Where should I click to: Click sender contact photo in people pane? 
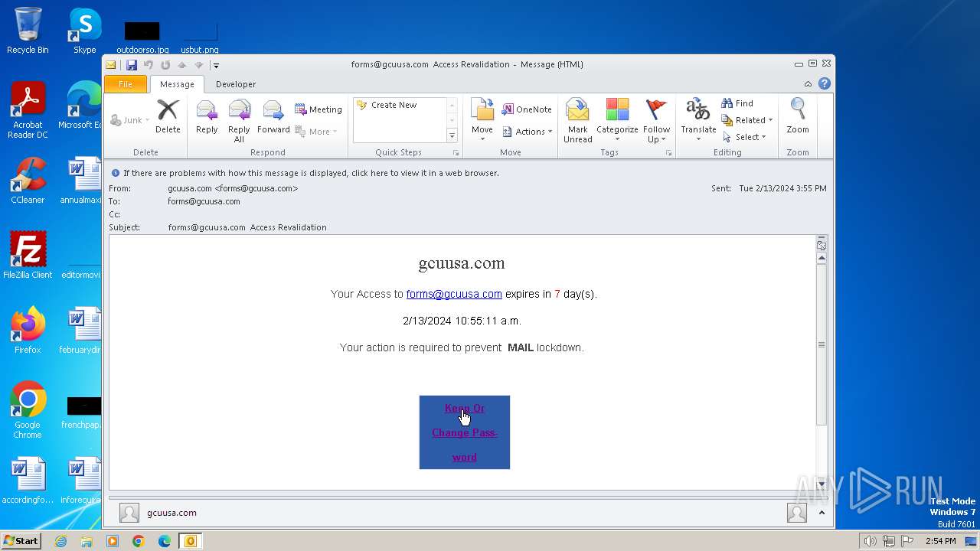pyautogui.click(x=129, y=513)
